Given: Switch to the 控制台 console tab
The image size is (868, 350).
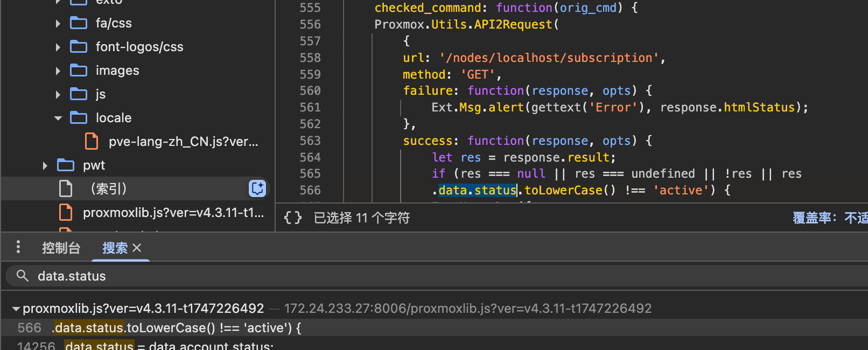Looking at the screenshot, I should click(61, 248).
